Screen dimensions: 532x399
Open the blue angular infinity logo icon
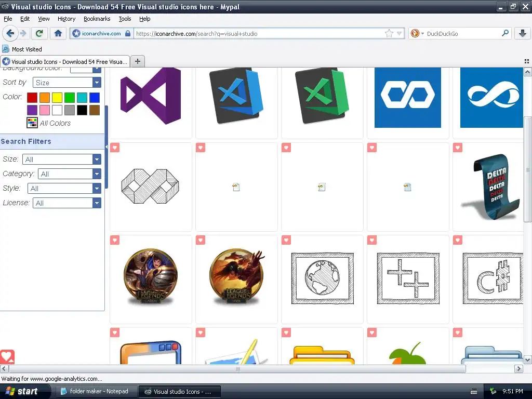[x=408, y=97]
